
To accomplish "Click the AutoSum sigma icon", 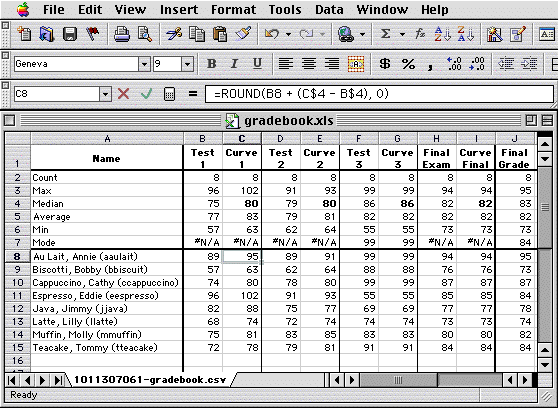I will (385, 35).
